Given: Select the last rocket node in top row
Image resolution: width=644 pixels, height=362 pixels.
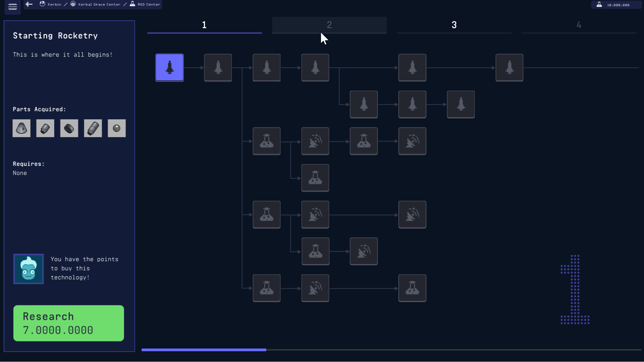Looking at the screenshot, I should pyautogui.click(x=509, y=67).
